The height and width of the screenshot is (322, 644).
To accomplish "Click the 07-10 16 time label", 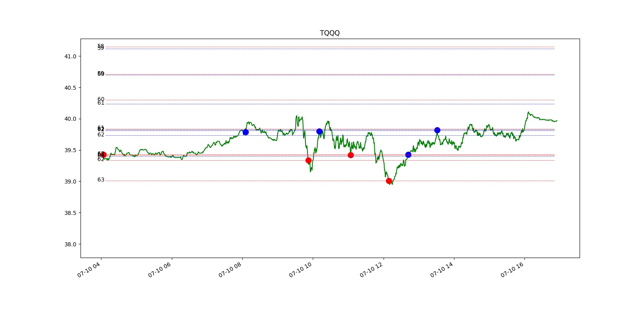I will click(512, 270).
